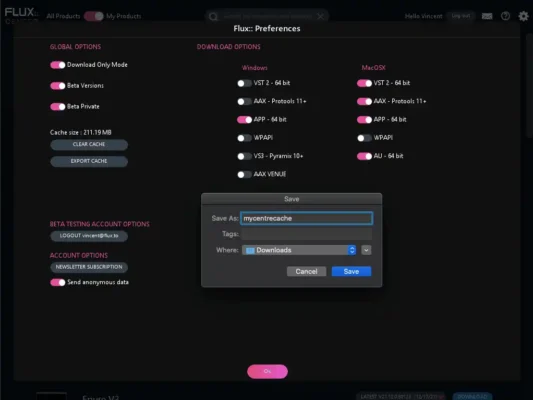Screen dimensions: 533x400
Task: Open NEWSLETTER SUBSCRIPTION button
Action: coord(89,267)
